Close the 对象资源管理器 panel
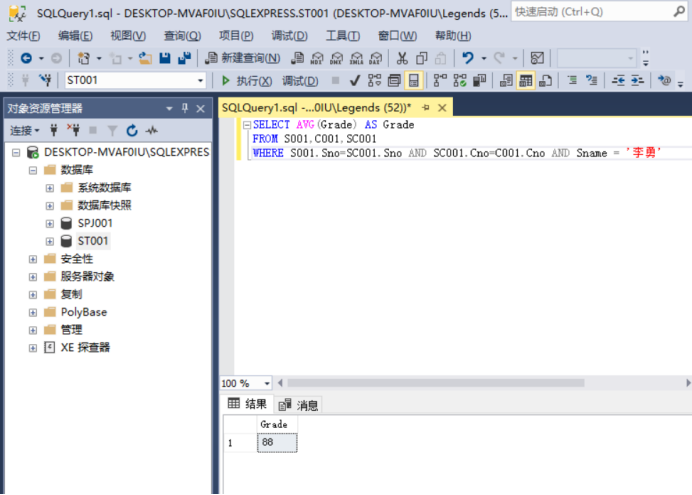This screenshot has width=692, height=495. [200, 109]
